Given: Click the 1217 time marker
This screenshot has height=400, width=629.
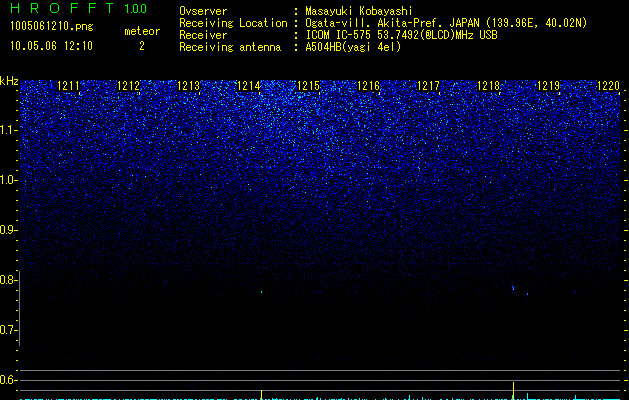Looking at the screenshot, I should pyautogui.click(x=428, y=86).
